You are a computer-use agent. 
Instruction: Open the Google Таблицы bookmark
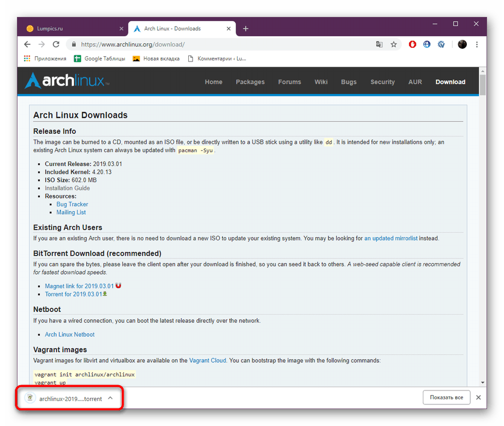point(99,58)
